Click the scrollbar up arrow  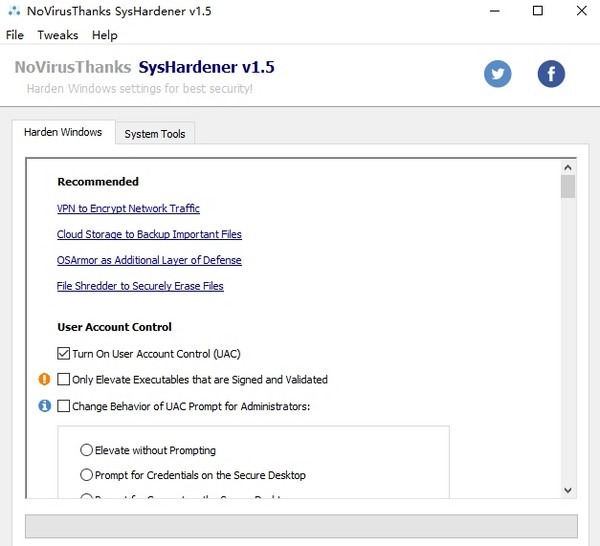pos(568,168)
